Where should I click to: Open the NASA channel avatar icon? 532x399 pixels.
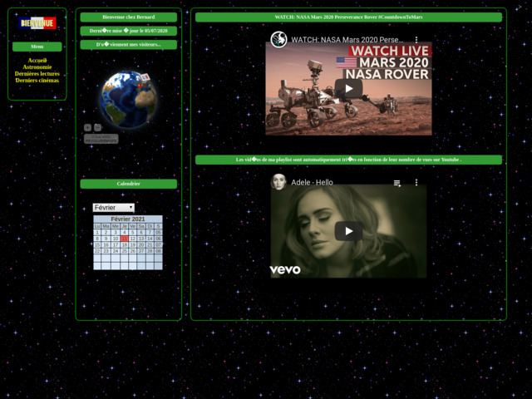(279, 40)
